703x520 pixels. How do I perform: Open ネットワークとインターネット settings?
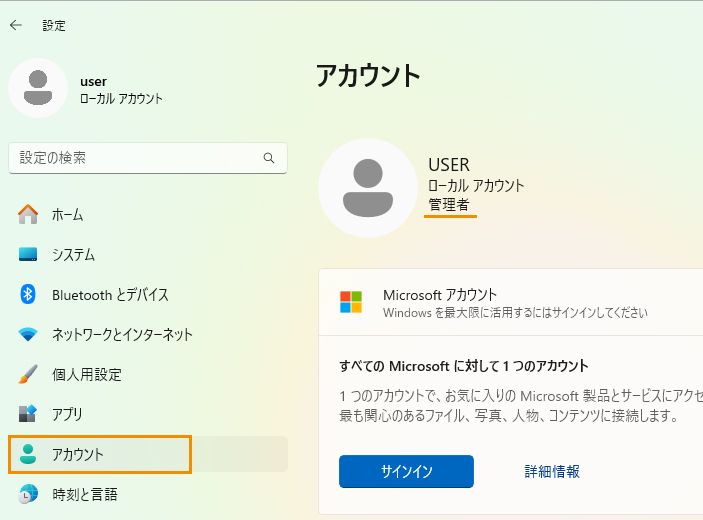pos(148,334)
